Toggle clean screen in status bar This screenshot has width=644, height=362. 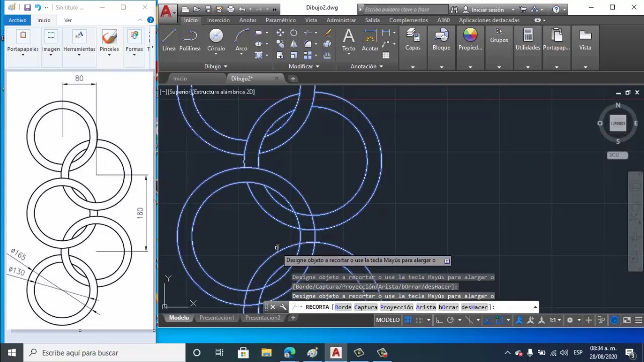click(x=626, y=320)
